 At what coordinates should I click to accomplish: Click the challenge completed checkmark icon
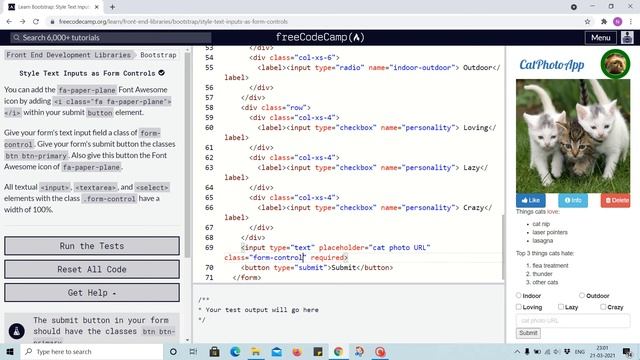point(162,73)
